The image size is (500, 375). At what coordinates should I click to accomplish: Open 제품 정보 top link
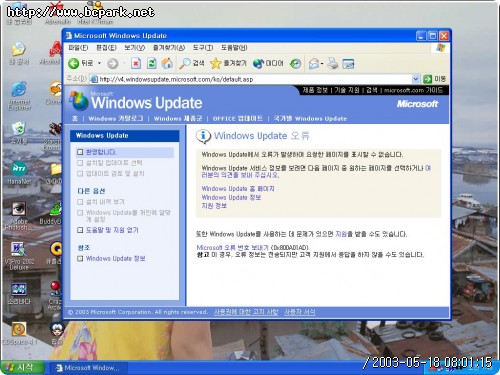315,90
